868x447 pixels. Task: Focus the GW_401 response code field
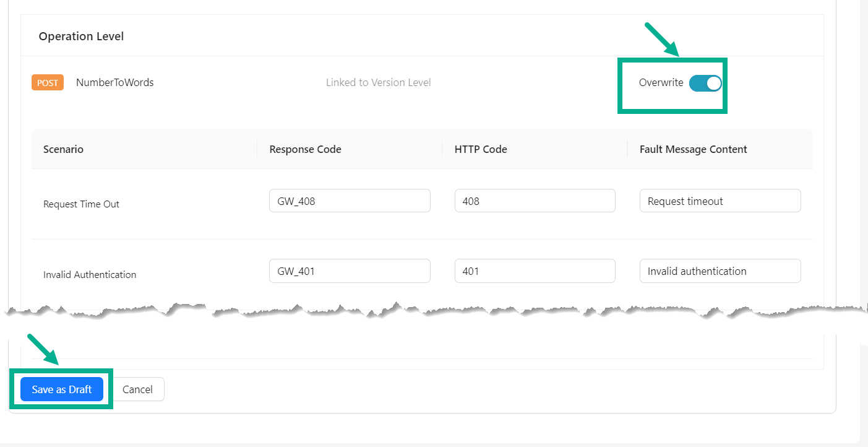coord(350,271)
